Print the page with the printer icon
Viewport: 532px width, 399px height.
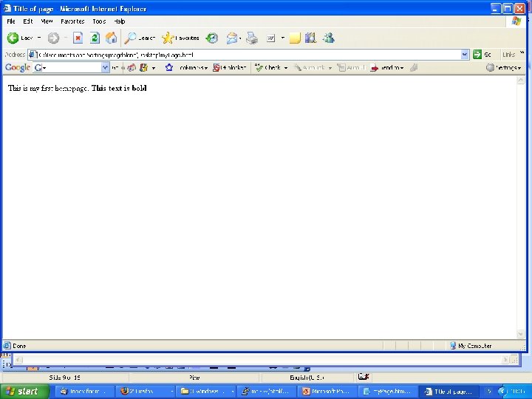pos(252,38)
